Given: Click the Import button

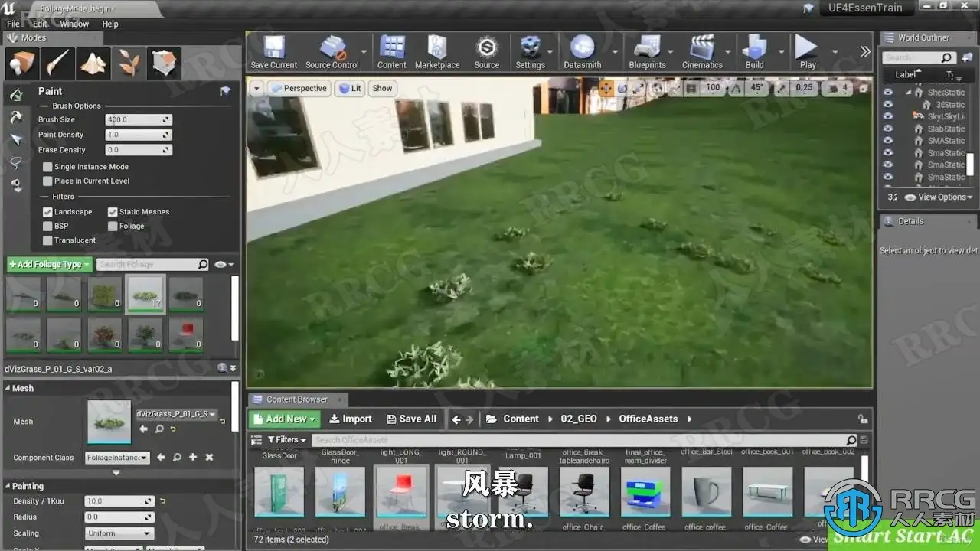Looking at the screenshot, I should coord(351,419).
